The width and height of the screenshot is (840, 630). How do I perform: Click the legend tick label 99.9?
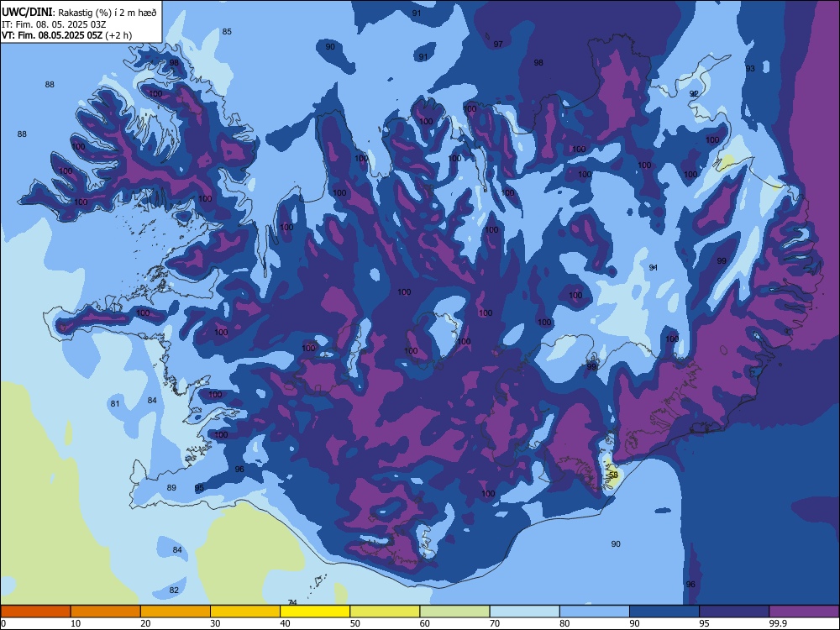click(777, 623)
